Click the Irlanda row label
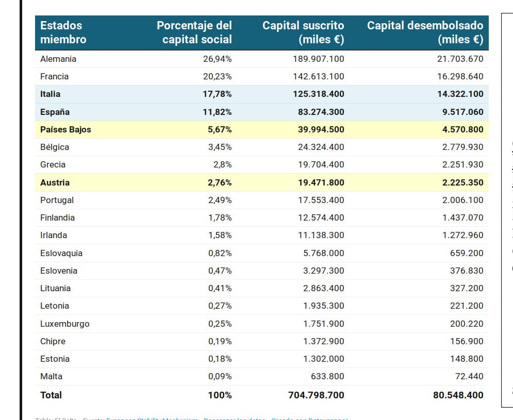 [x=54, y=235]
